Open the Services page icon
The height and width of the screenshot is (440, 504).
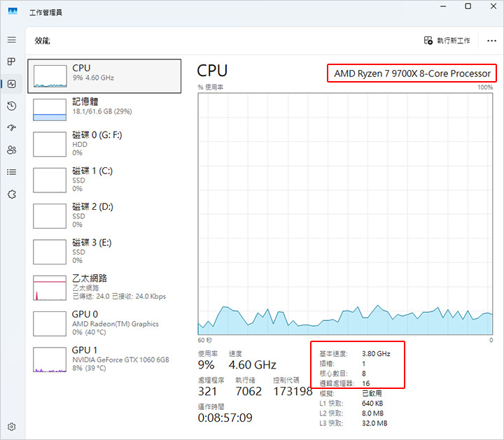12,194
